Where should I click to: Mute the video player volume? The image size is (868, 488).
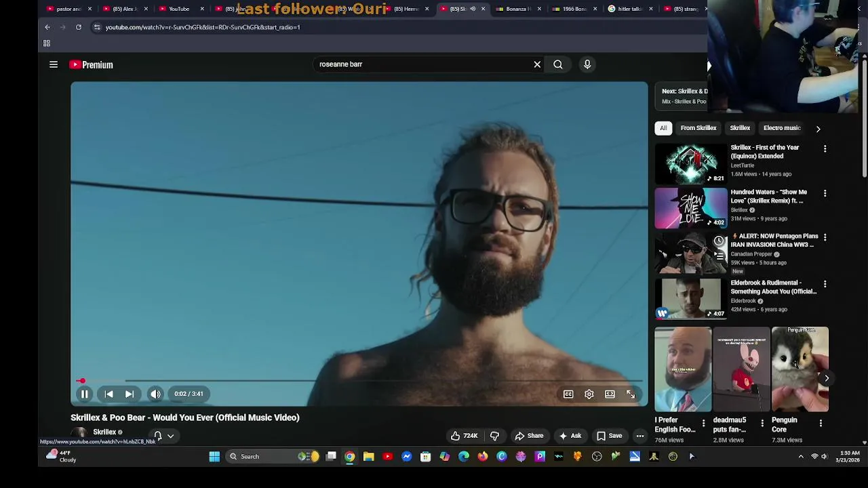(x=155, y=394)
